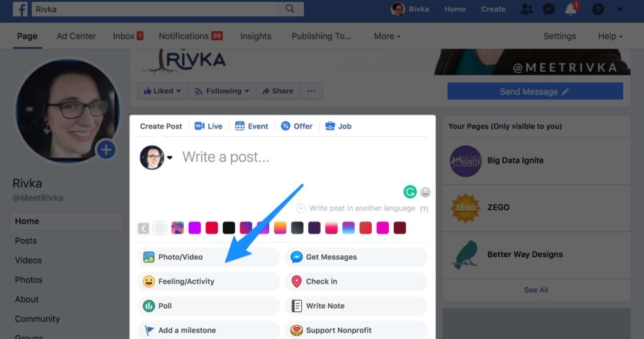Select the Live post option

click(x=209, y=126)
